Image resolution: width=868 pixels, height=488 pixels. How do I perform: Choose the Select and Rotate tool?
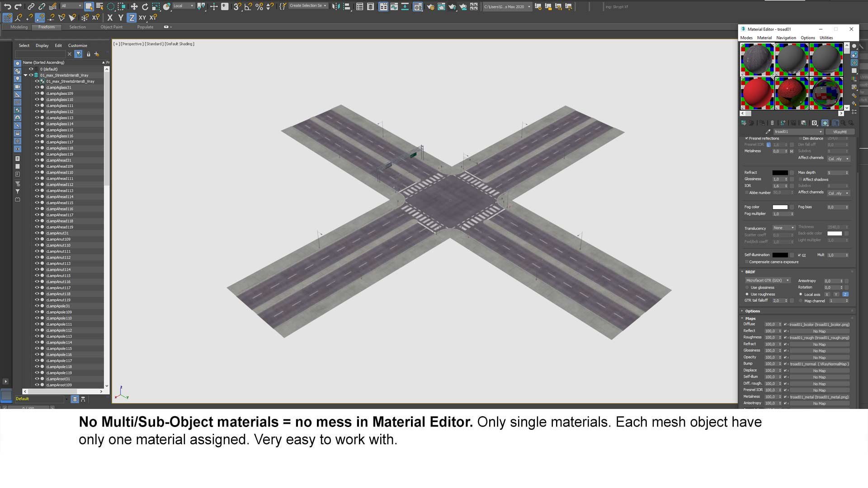[145, 6]
